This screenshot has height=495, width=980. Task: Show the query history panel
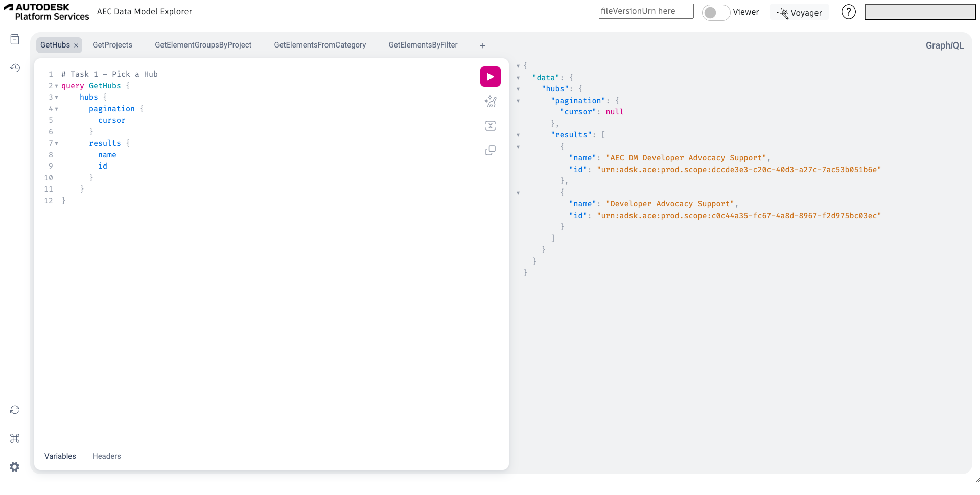click(15, 68)
